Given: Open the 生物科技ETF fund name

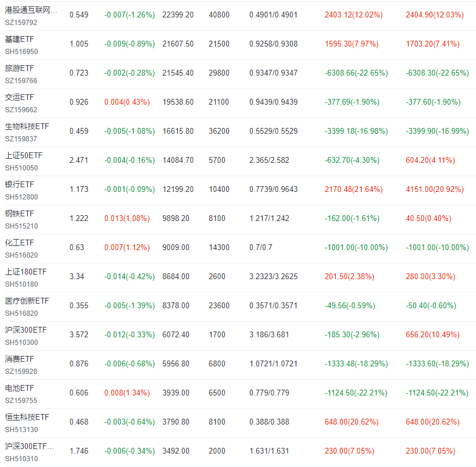Looking at the screenshot, I should point(27,126).
